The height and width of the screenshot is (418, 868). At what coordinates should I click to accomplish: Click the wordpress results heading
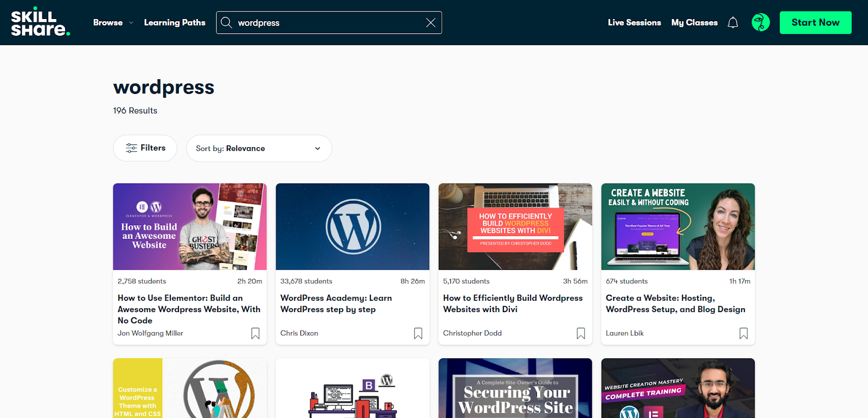(164, 87)
